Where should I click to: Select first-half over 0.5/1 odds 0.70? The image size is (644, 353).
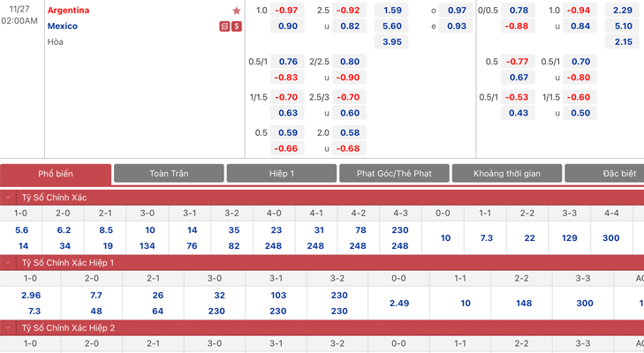580,62
